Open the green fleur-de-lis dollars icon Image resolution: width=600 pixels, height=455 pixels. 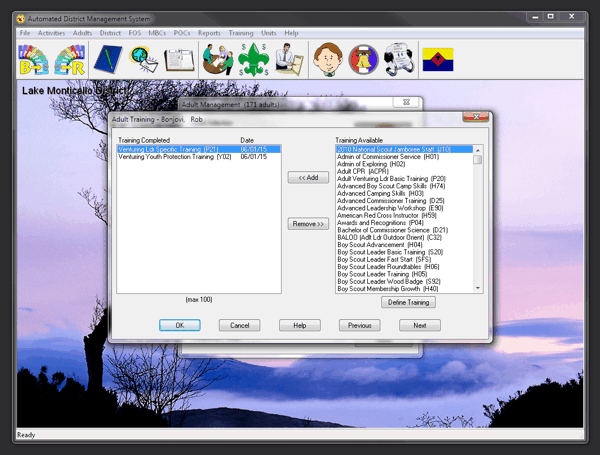click(253, 59)
